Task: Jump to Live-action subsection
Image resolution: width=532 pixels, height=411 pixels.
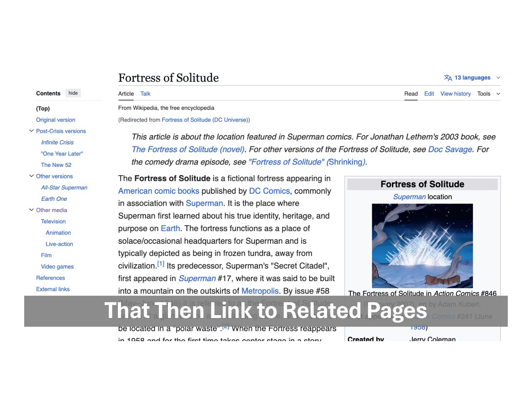Action: click(59, 244)
